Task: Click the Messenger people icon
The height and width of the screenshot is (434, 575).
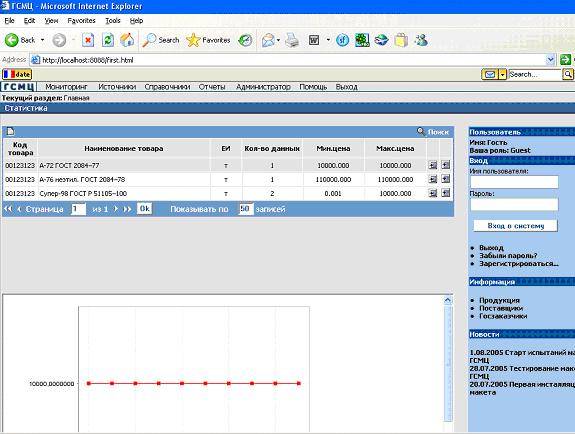Action: 421,40
